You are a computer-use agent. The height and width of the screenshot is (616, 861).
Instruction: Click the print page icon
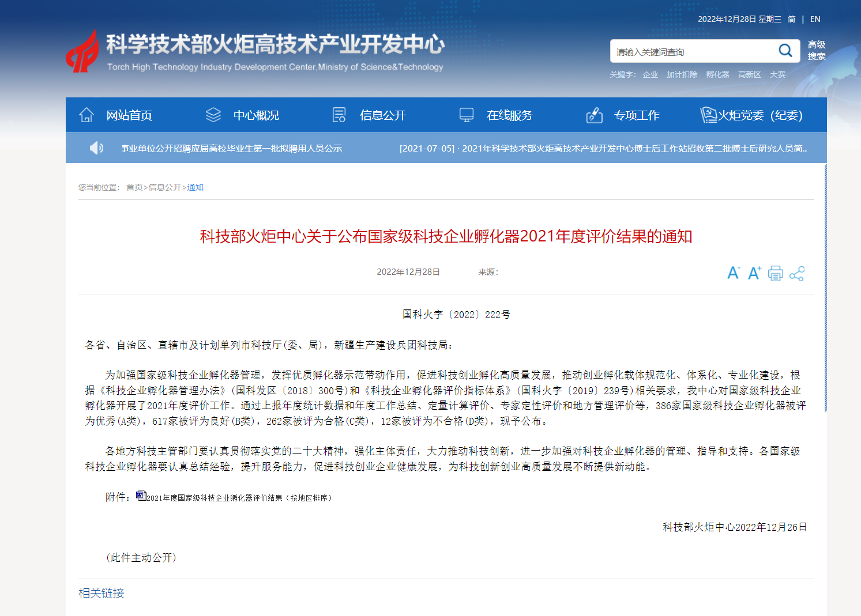(776, 273)
